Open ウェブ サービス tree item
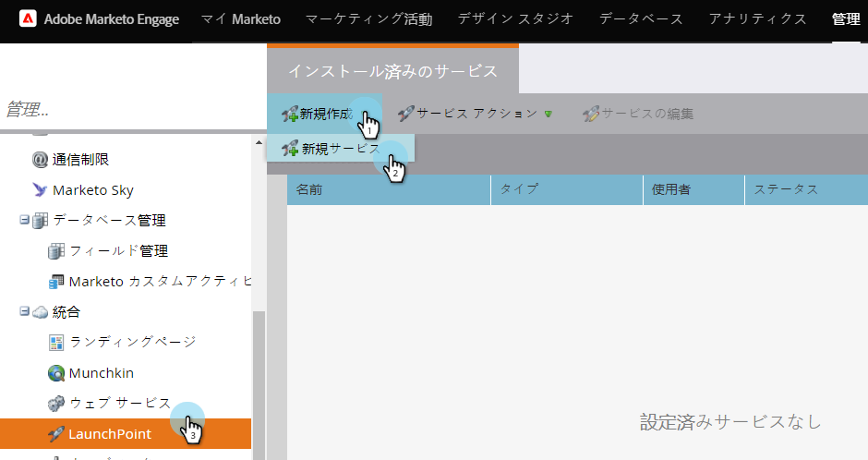The image size is (868, 460). pos(120,403)
